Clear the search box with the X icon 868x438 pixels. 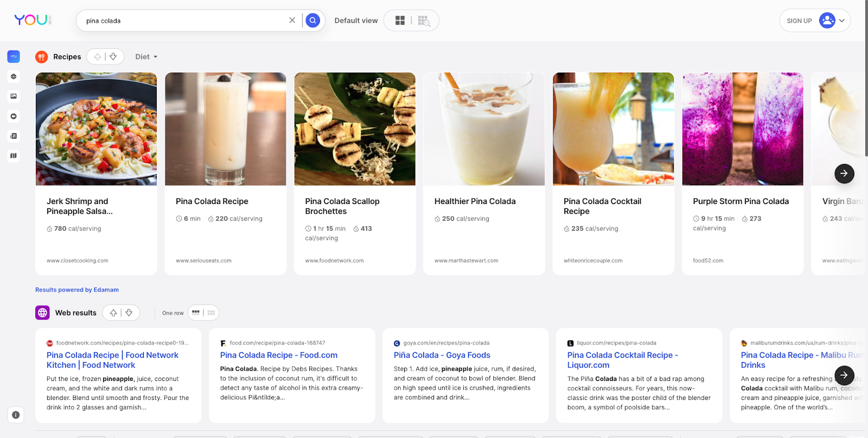click(x=292, y=20)
